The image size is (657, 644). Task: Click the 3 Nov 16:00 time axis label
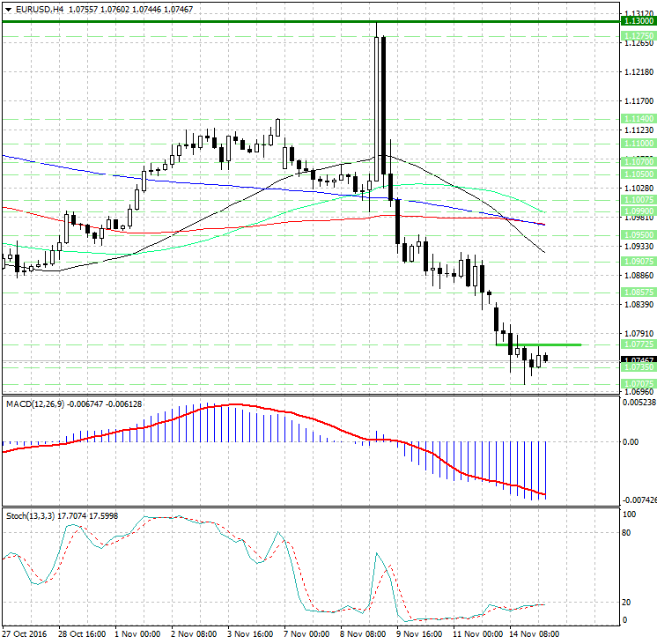[x=250, y=633]
